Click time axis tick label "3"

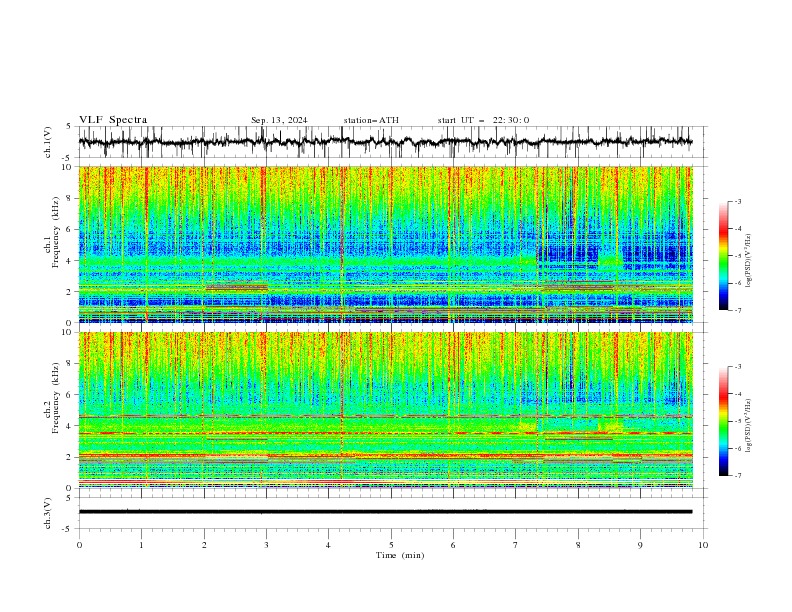(266, 545)
